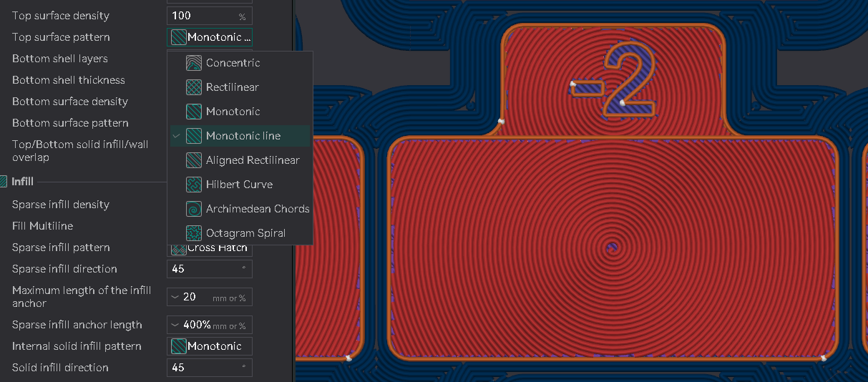Click the Monotonic line pattern icon
Viewport: 868px width, 382px height.
click(193, 136)
